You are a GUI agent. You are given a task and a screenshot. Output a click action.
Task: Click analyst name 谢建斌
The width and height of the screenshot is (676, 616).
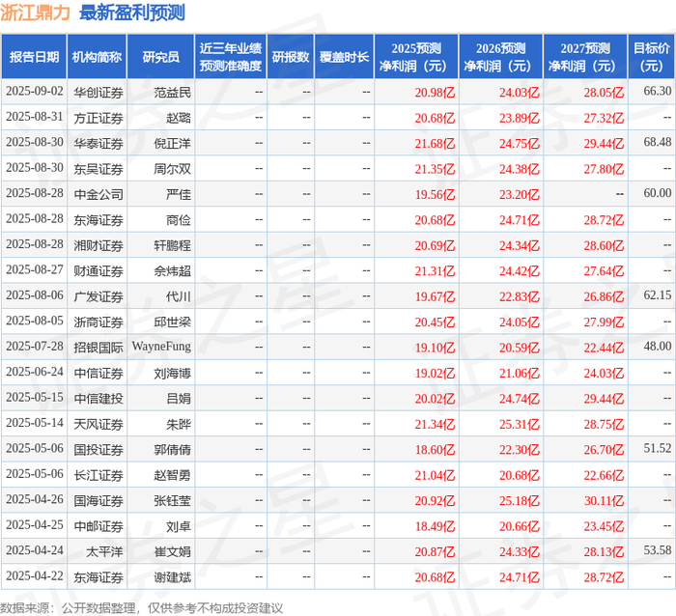coord(173,577)
